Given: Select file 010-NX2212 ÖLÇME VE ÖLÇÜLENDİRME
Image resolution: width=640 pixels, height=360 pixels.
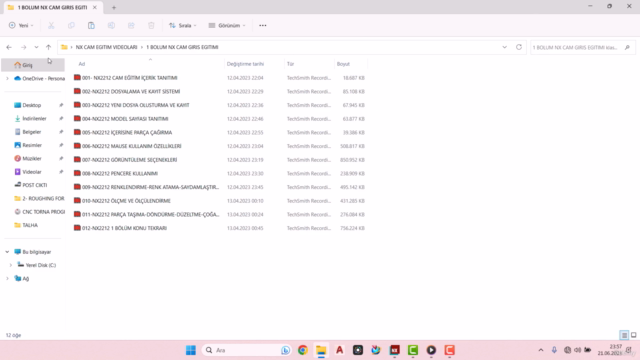Looking at the screenshot, I should [126, 201].
